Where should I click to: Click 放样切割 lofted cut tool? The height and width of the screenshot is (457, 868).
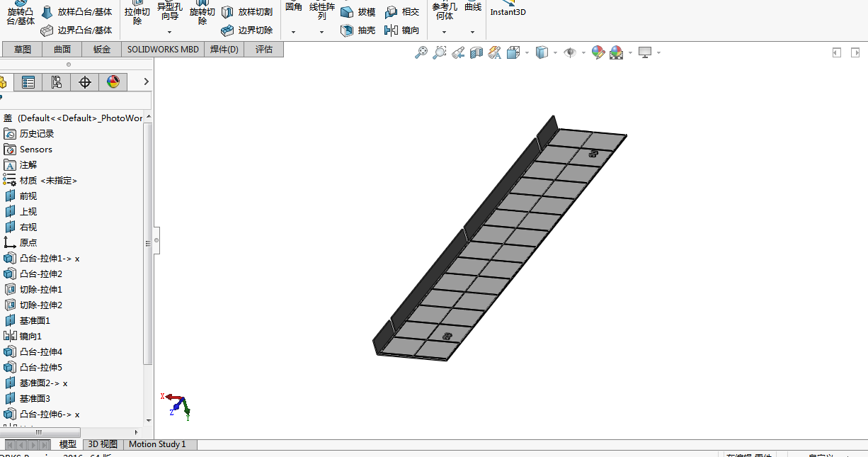point(247,12)
